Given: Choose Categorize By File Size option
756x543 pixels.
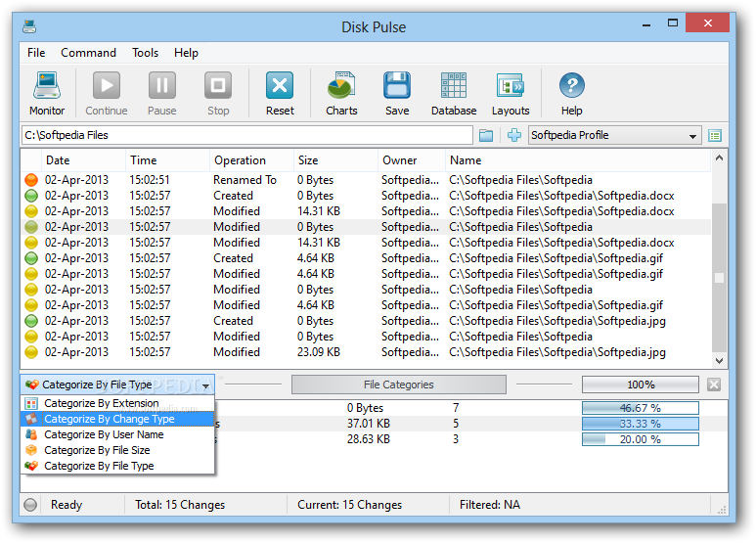Looking at the screenshot, I should click(117, 450).
